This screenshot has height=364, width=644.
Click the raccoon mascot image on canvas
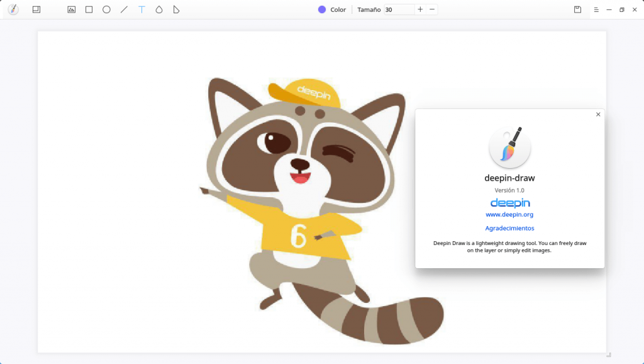(x=321, y=210)
